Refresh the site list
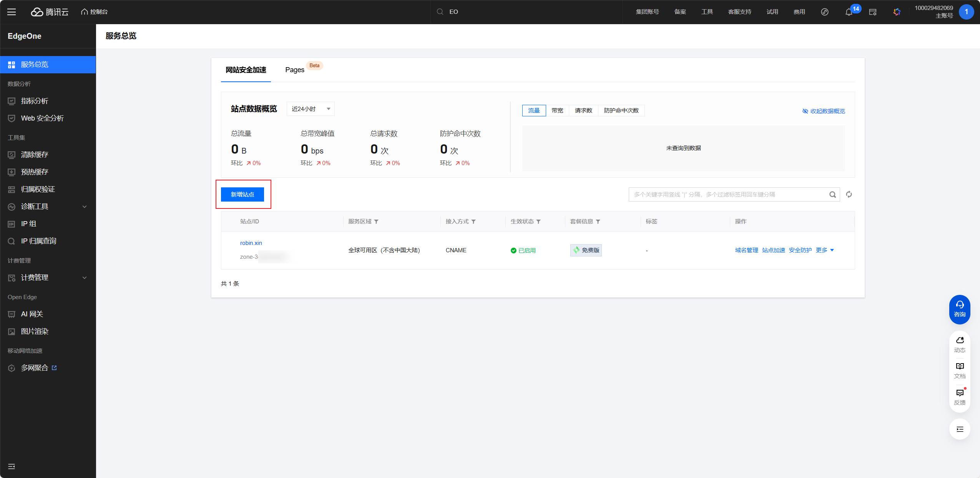Viewport: 980px width, 478px height. tap(849, 195)
